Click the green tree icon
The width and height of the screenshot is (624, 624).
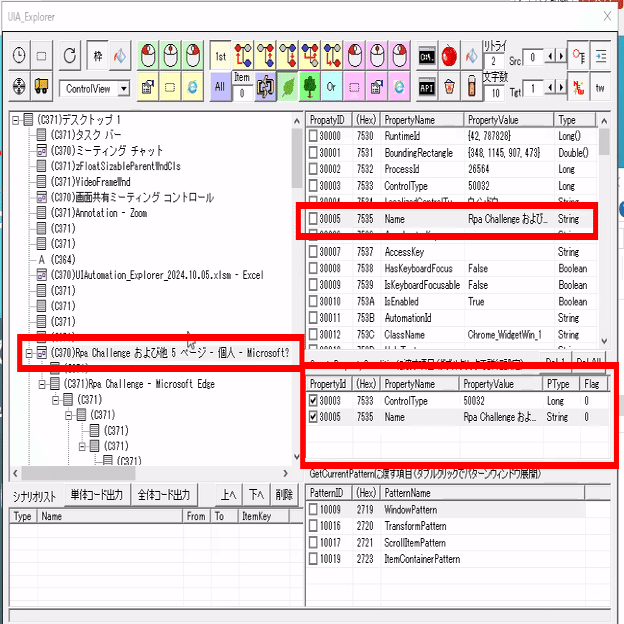pyautogui.click(x=310, y=86)
